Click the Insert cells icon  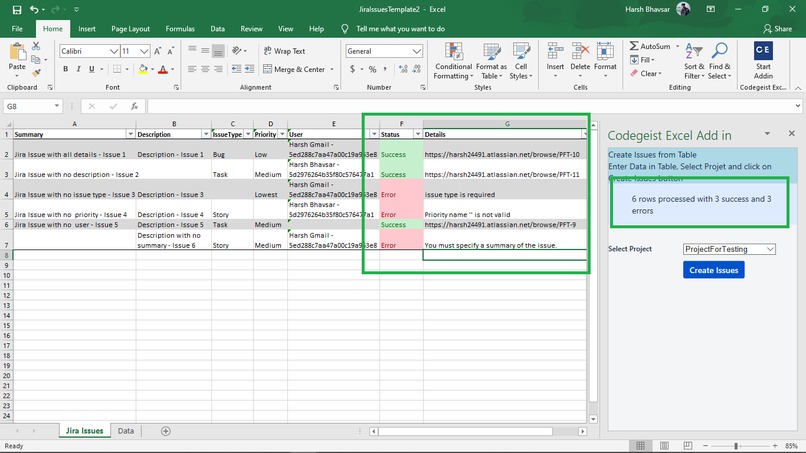(x=555, y=52)
